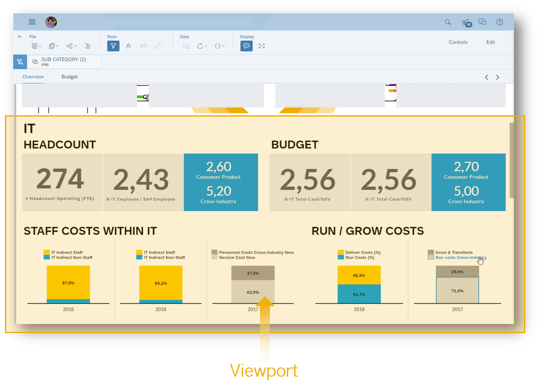Select the Overview tab

point(33,77)
